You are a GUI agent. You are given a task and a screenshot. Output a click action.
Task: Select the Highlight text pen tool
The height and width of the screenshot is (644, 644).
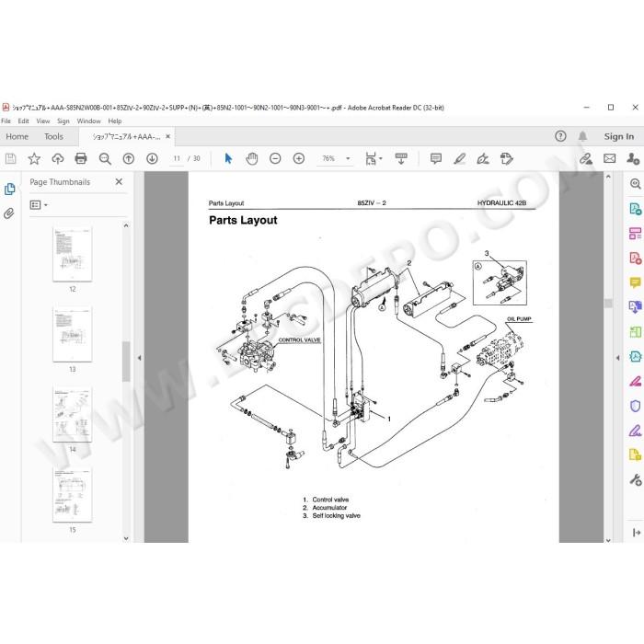[460, 158]
